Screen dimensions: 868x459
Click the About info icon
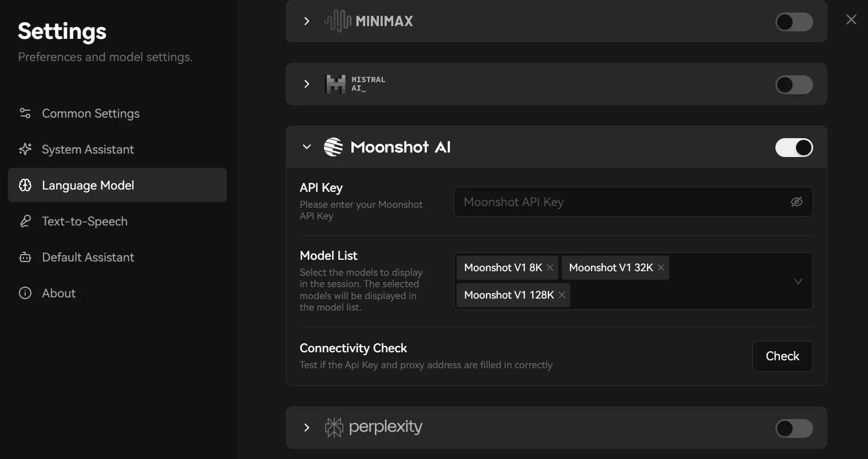click(x=25, y=293)
